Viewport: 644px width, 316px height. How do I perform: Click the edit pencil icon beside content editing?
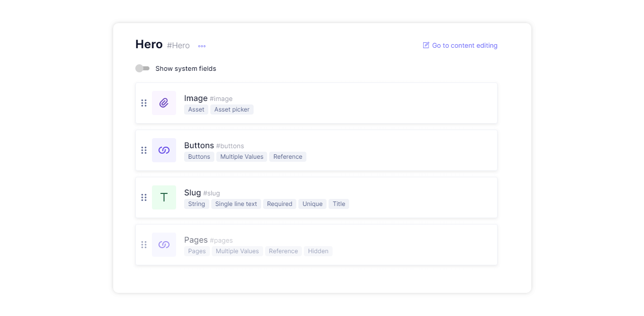pyautogui.click(x=426, y=45)
